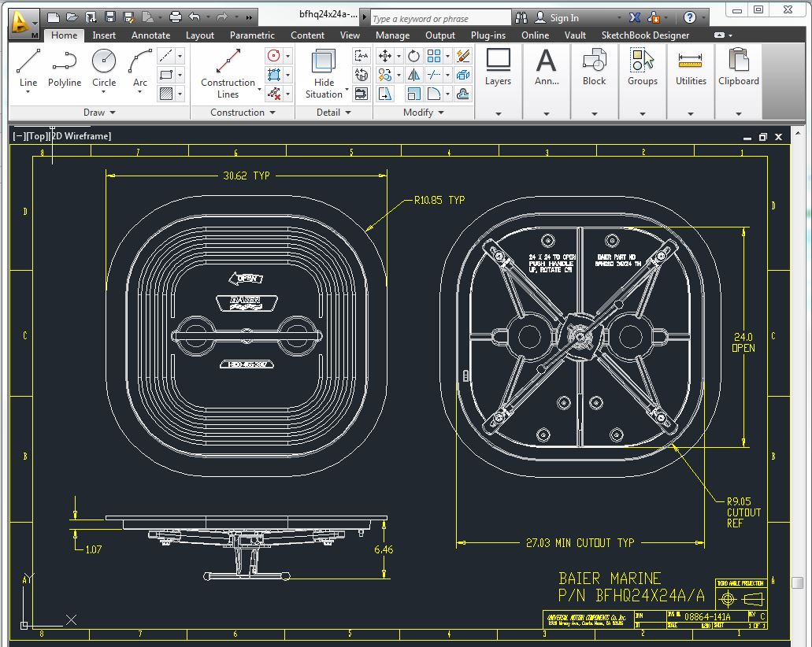Screen dimensions: 812x647
Task: Open the Help question mark icon
Action: (689, 17)
